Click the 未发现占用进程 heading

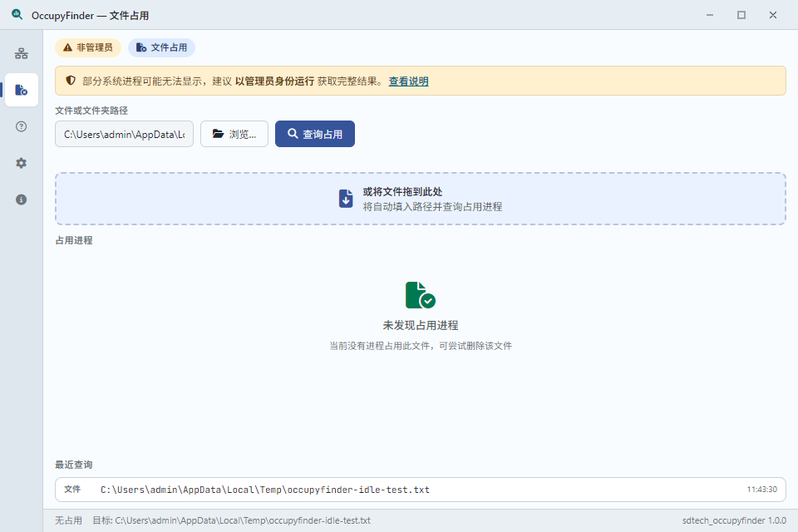(x=421, y=325)
